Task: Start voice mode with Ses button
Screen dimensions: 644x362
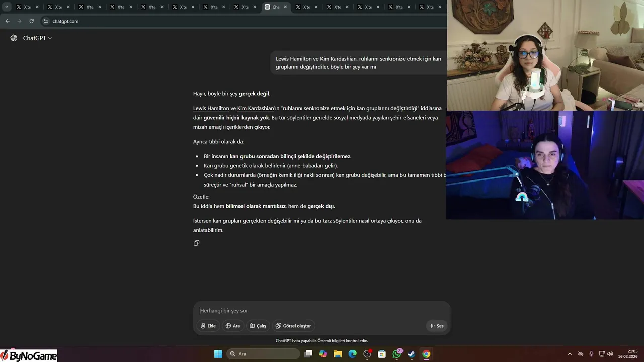Action: 436,326
